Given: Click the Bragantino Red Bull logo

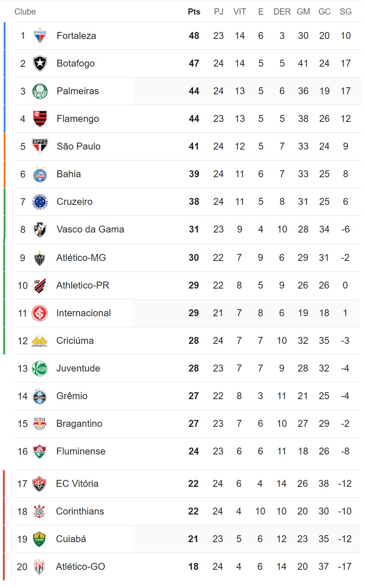Looking at the screenshot, I should point(40,424).
